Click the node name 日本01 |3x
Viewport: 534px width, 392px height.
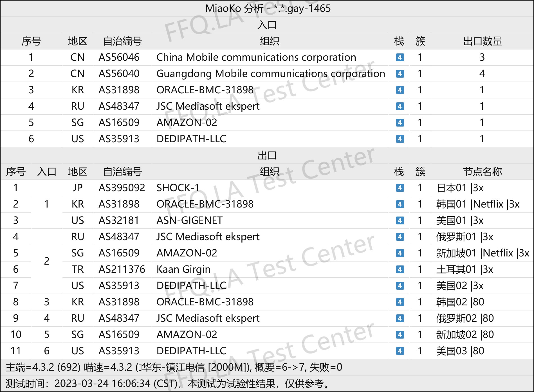coord(460,188)
